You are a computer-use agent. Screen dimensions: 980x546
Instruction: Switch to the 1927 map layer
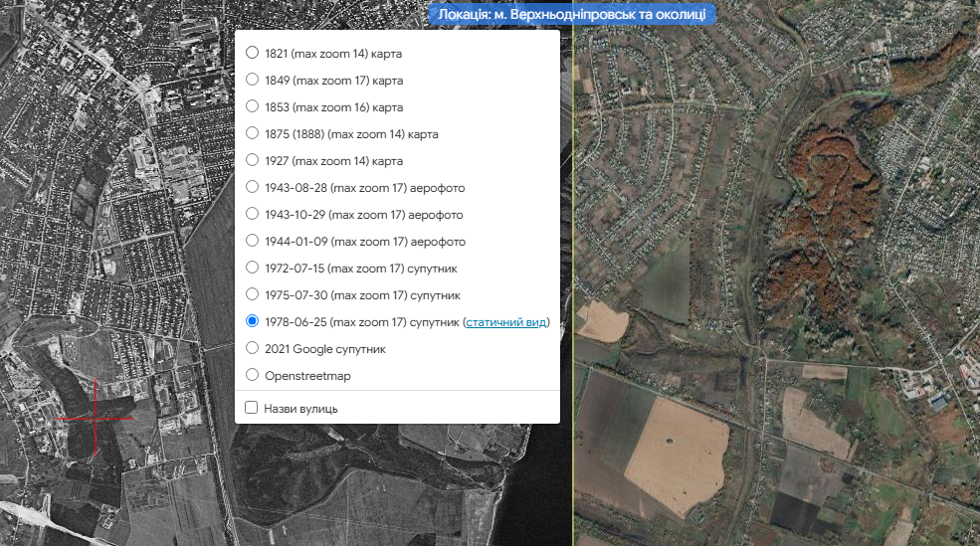[252, 160]
